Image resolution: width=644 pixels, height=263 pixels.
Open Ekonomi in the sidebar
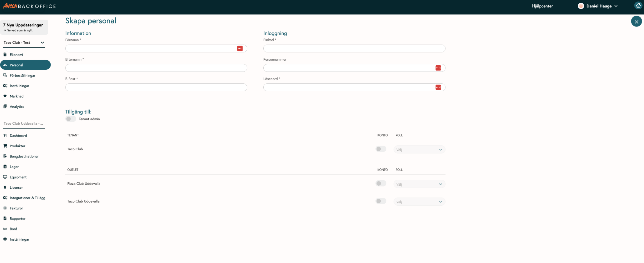(16, 55)
